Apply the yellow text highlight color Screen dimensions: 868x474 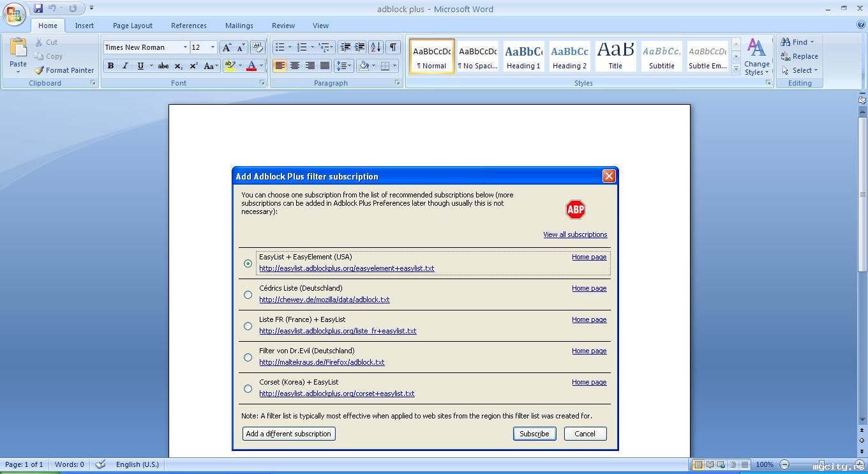[x=230, y=66]
